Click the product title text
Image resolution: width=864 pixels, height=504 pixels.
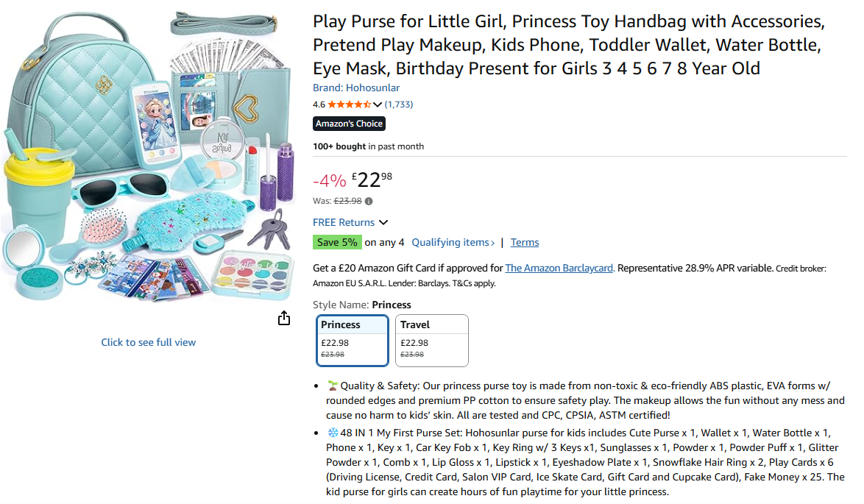(567, 45)
